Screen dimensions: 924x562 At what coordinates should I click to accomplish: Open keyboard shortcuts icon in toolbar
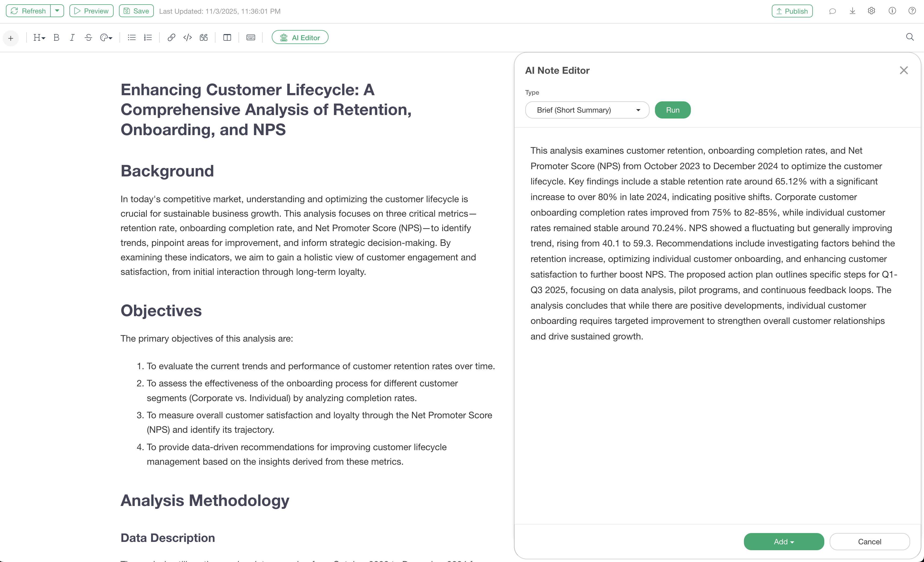251,38
